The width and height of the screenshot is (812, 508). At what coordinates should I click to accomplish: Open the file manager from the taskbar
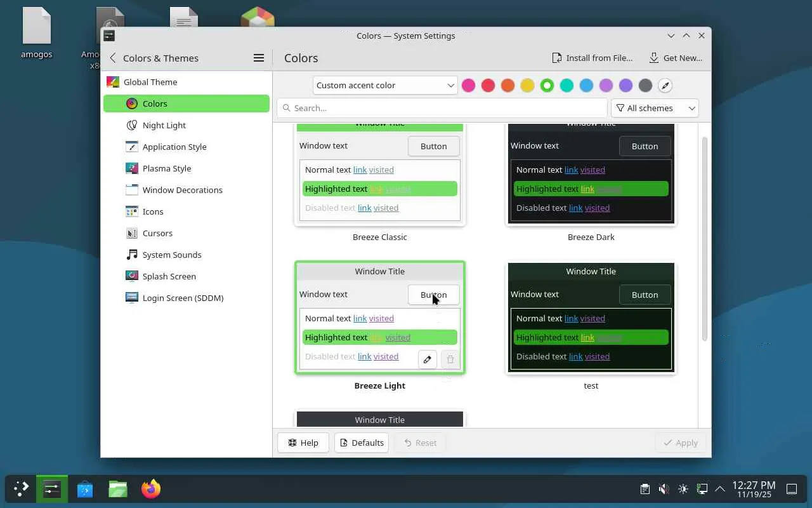coord(118,489)
